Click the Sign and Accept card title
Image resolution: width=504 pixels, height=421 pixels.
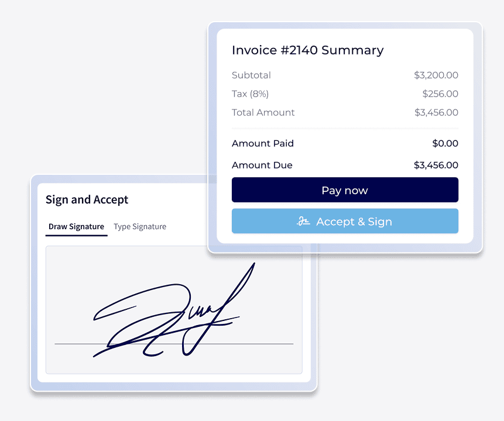86,199
